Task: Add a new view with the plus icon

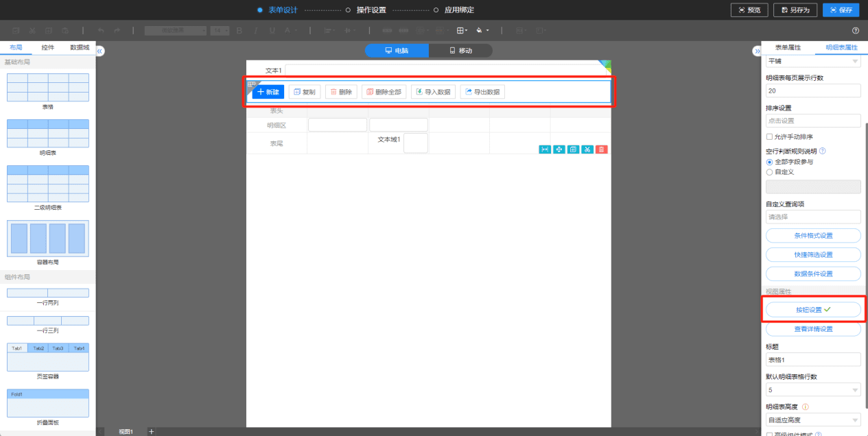Action: click(x=152, y=431)
